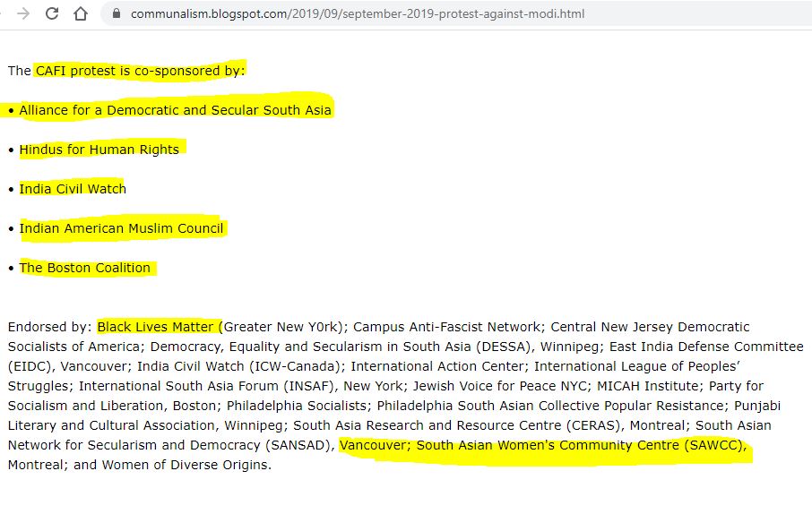
Task: Click '(DESSA), Winnipeg' text
Action: 537,347
